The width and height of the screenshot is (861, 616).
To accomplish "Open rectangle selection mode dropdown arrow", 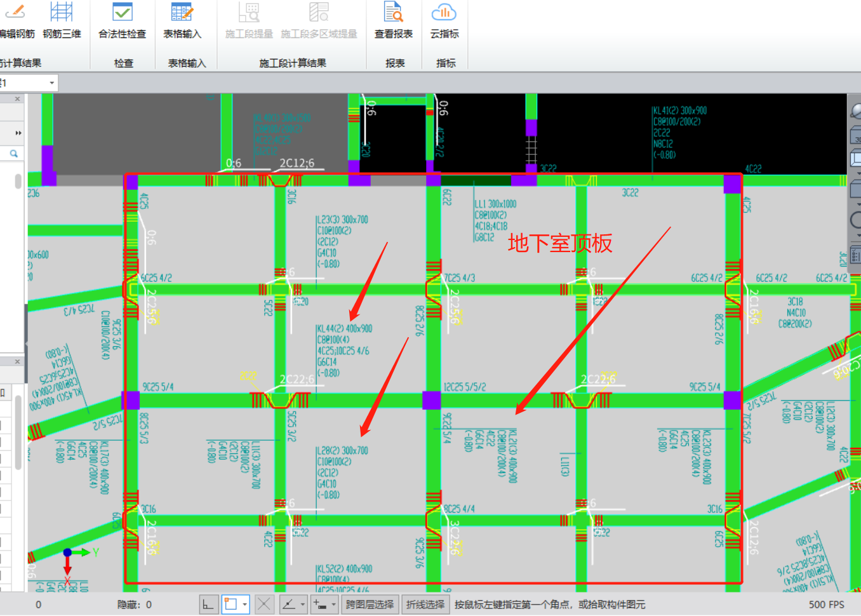I will pos(244,605).
